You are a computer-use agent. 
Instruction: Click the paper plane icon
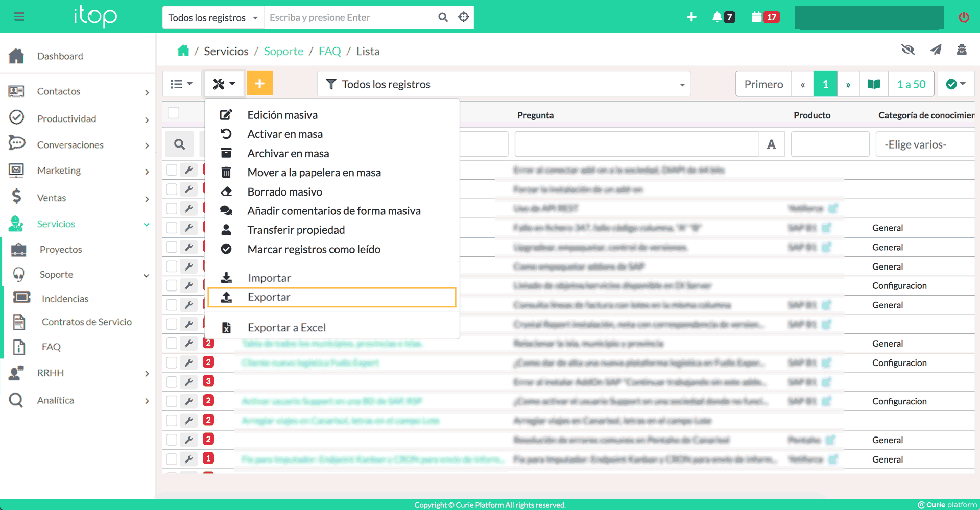point(936,50)
